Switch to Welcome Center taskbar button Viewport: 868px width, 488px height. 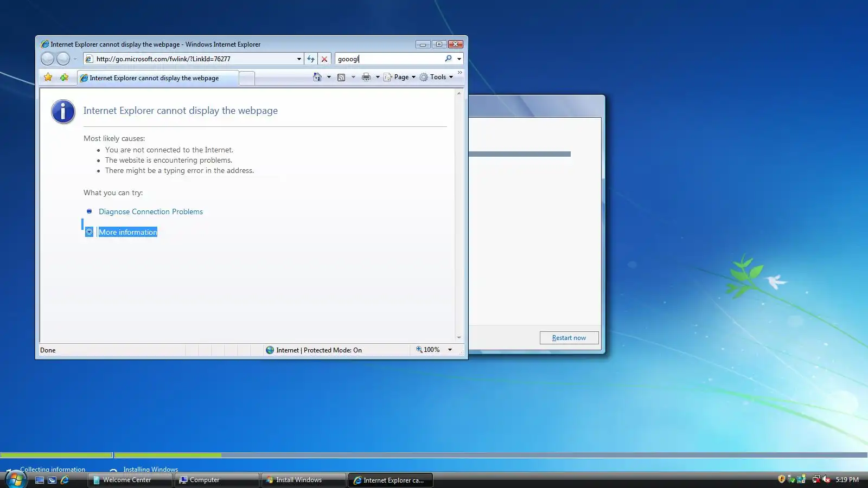coord(130,480)
